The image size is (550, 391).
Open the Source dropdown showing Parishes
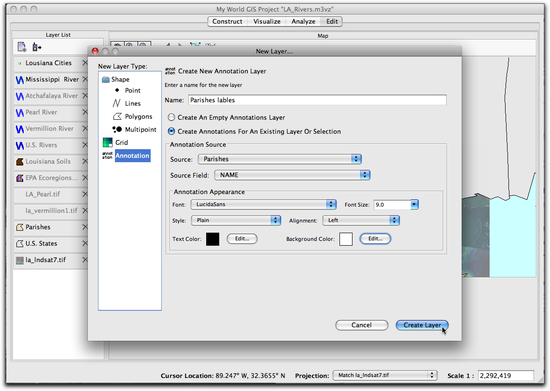pos(280,159)
